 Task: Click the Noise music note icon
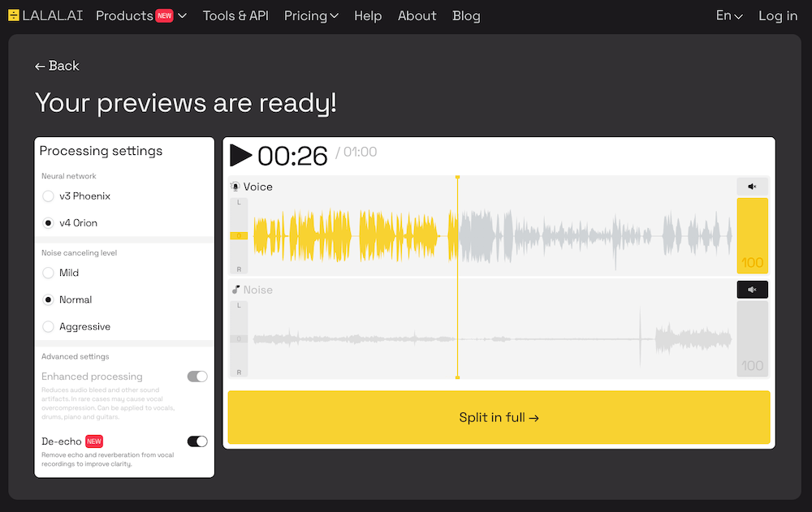point(235,290)
